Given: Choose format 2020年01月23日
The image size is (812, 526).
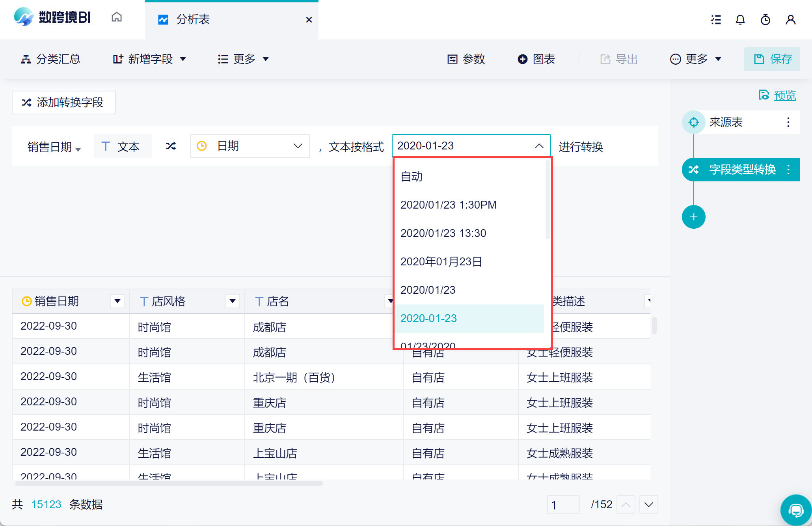Looking at the screenshot, I should (441, 261).
